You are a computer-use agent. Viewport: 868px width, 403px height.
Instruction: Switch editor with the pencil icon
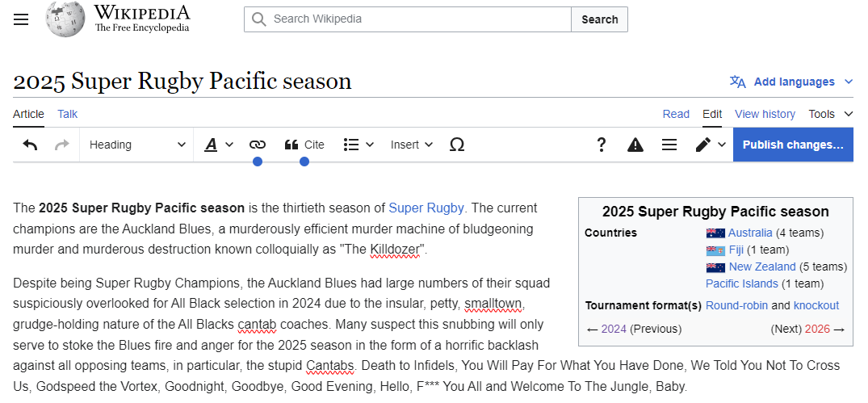point(703,145)
